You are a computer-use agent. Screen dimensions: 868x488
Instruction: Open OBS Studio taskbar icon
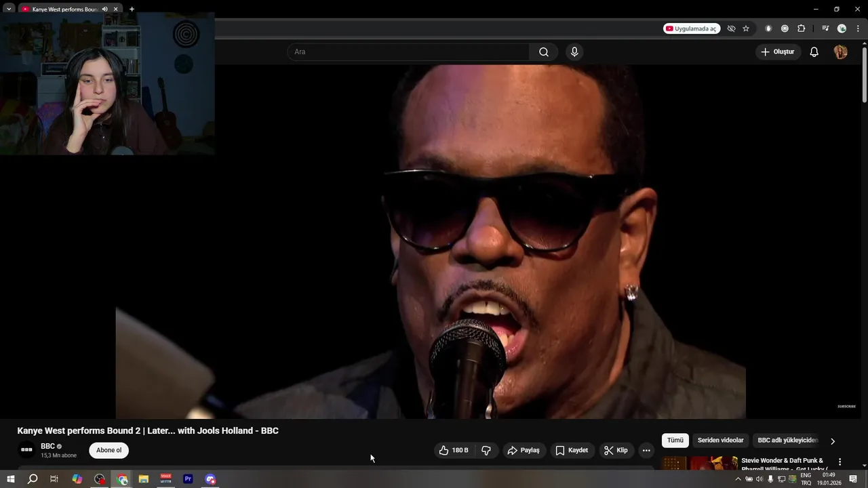[100, 479]
